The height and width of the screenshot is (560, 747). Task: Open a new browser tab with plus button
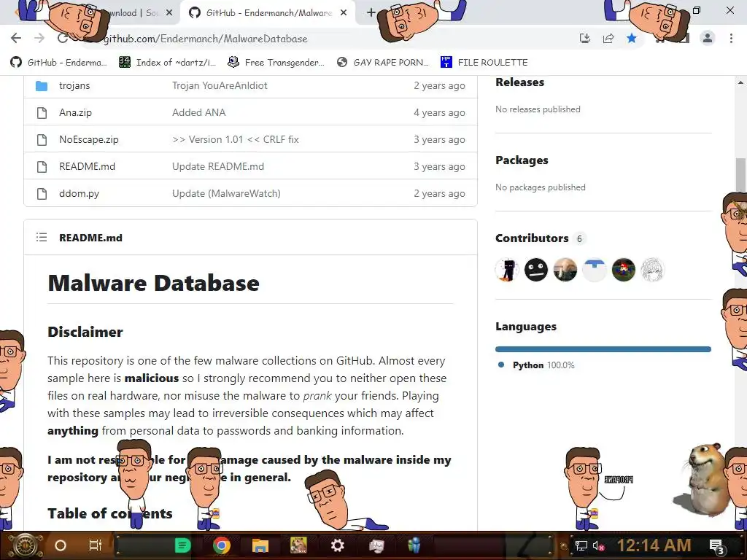pos(371,12)
